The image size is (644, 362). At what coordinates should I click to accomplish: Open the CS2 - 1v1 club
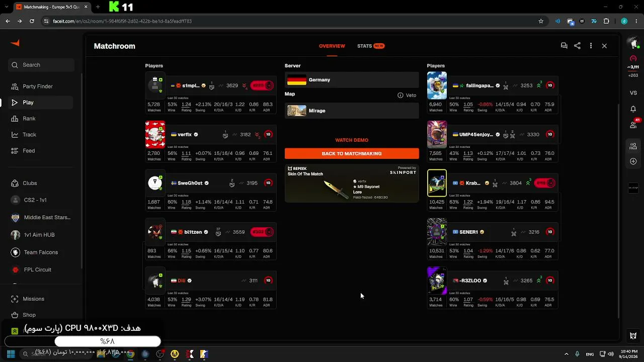[x=41, y=200]
